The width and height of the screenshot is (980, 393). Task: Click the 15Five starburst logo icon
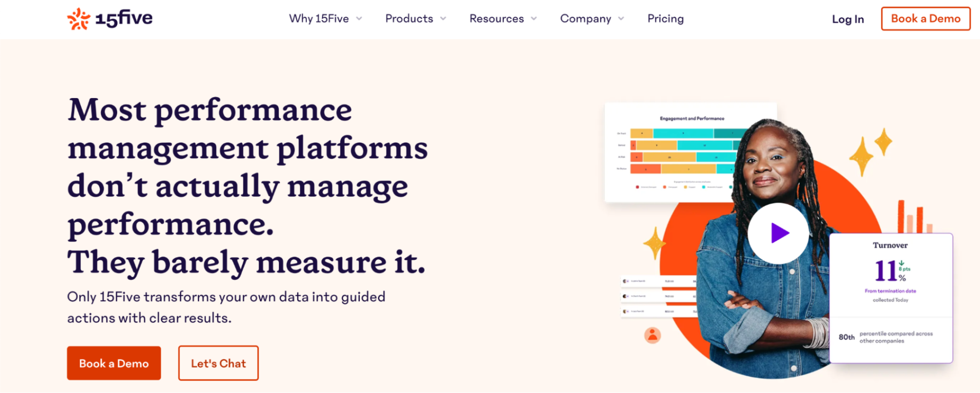pyautogui.click(x=79, y=19)
